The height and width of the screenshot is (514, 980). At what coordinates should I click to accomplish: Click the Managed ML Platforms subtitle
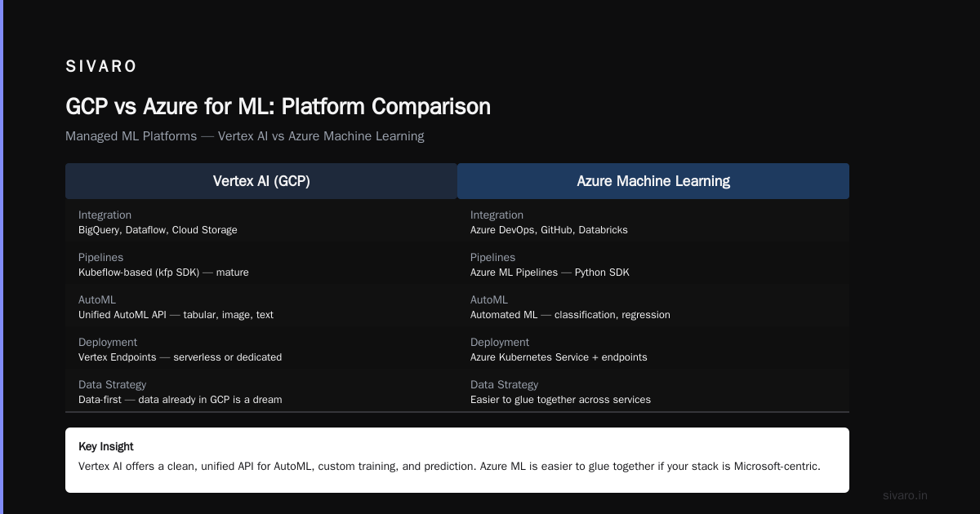click(244, 136)
